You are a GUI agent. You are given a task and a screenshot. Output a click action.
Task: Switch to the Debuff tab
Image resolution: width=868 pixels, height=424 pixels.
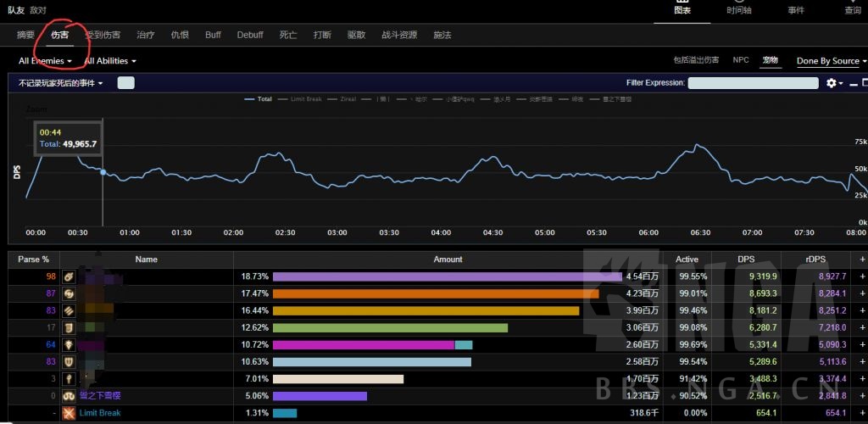(x=250, y=35)
